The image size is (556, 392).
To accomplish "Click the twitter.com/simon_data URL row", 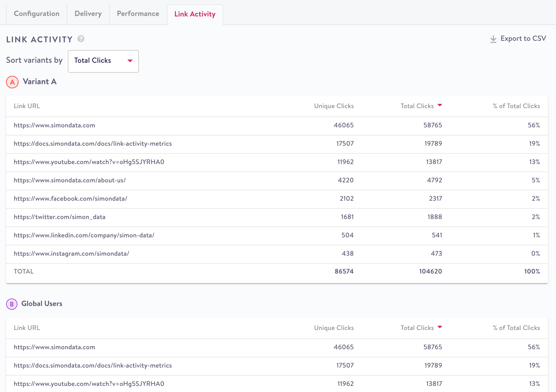I will pyautogui.click(x=60, y=217).
